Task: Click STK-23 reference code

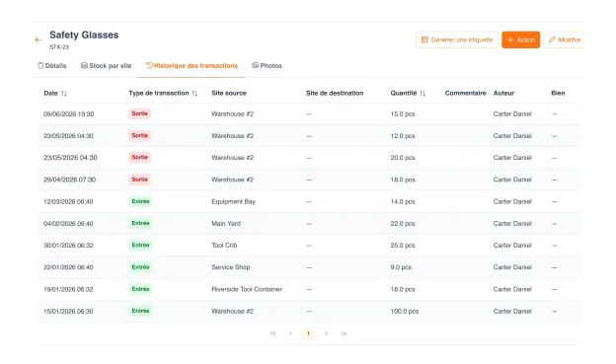Action: pos(59,47)
